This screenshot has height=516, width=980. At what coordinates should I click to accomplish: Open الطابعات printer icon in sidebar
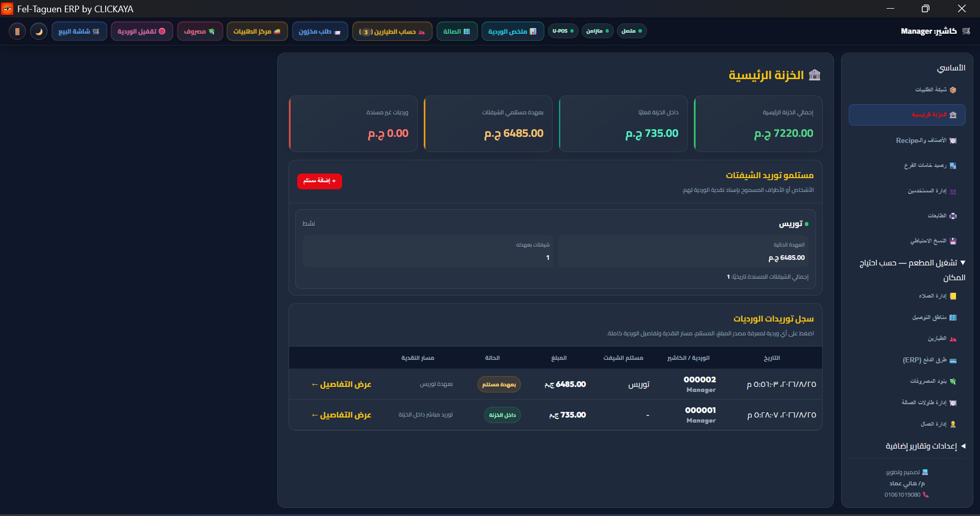pyautogui.click(x=953, y=216)
